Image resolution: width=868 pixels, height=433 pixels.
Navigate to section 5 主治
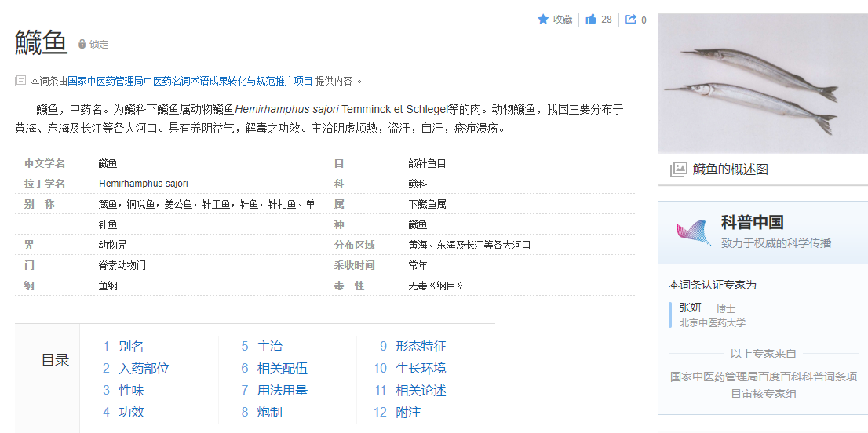pos(269,347)
